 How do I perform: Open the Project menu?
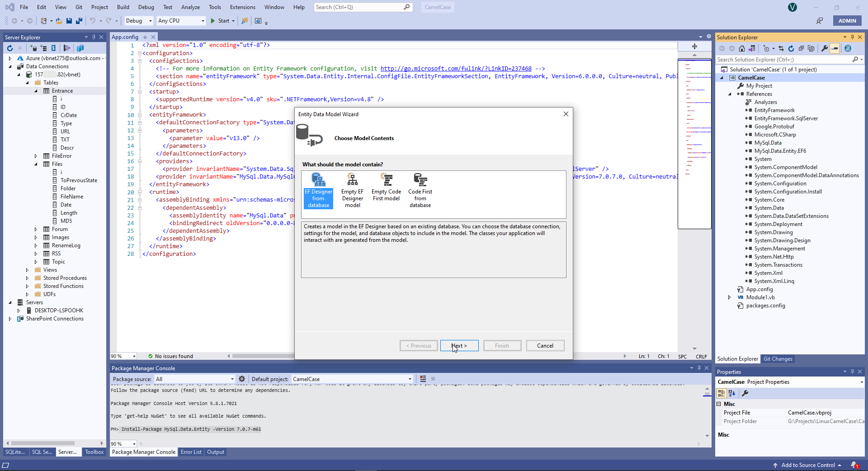[99, 7]
